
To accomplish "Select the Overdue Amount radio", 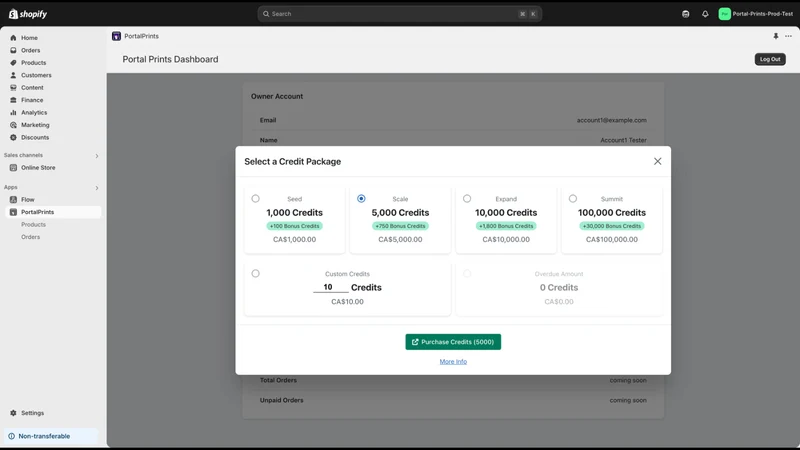I will (467, 273).
